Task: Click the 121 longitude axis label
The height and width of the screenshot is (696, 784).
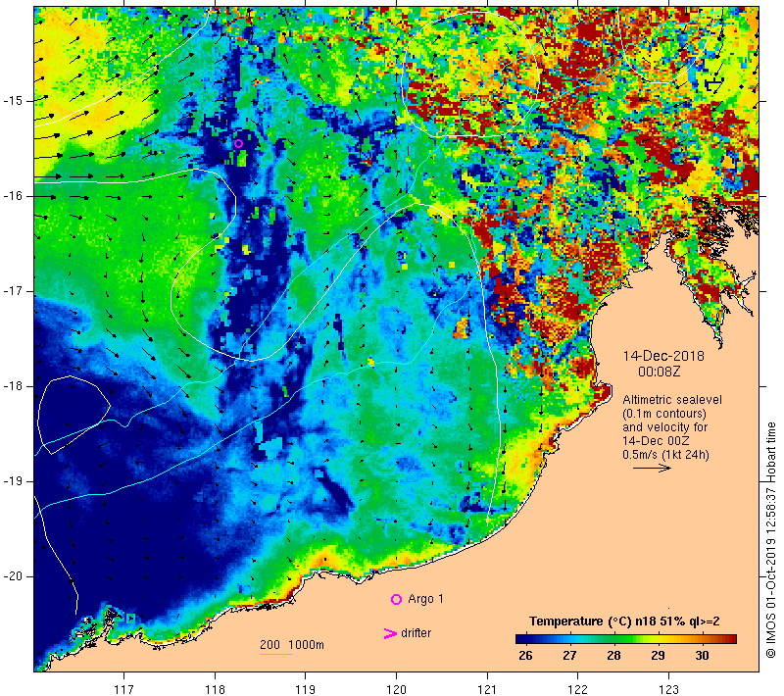Action: 487,689
